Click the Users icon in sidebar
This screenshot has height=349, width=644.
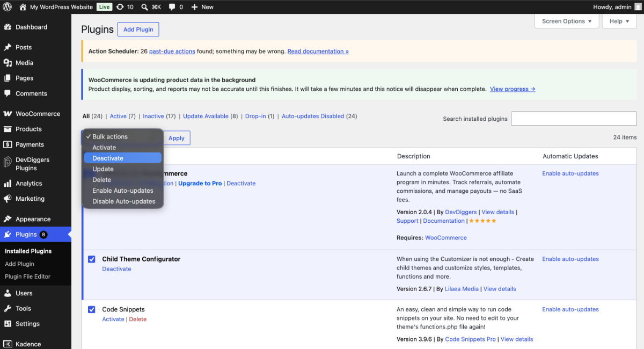pos(8,293)
